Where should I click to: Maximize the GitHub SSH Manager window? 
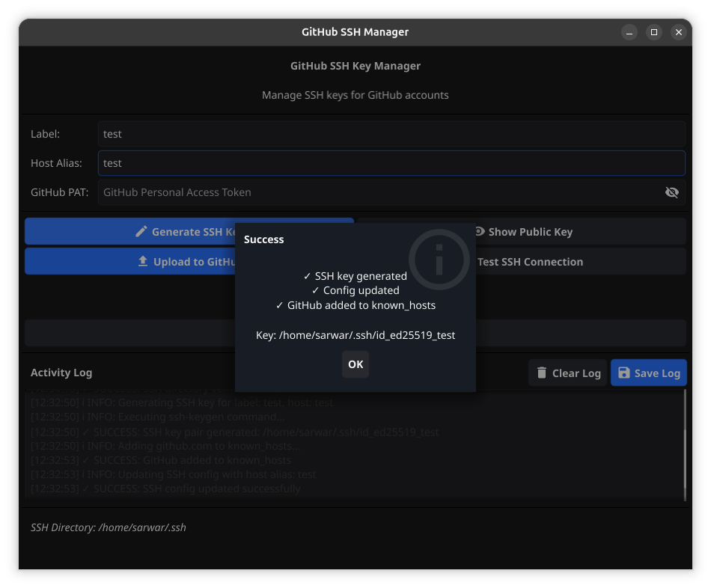click(x=654, y=32)
